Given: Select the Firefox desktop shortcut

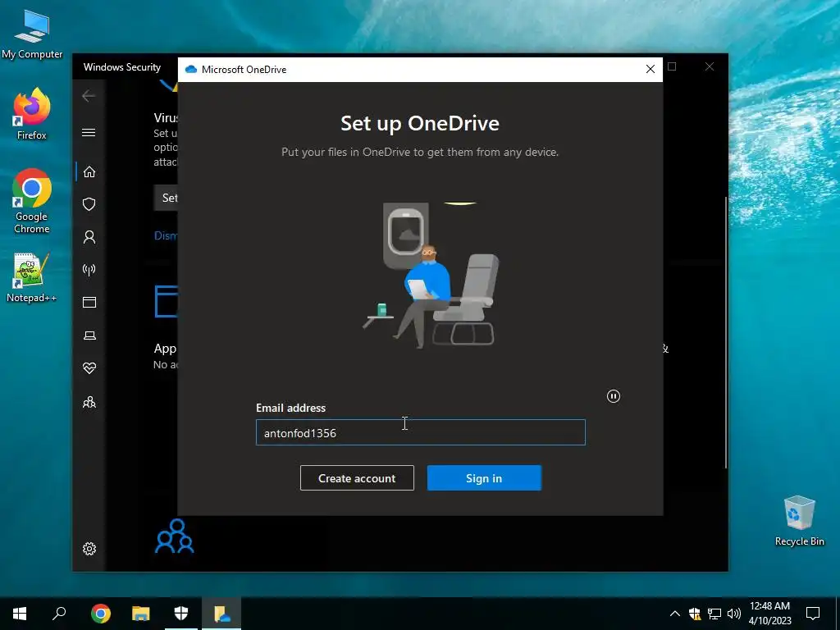Looking at the screenshot, I should (x=32, y=114).
